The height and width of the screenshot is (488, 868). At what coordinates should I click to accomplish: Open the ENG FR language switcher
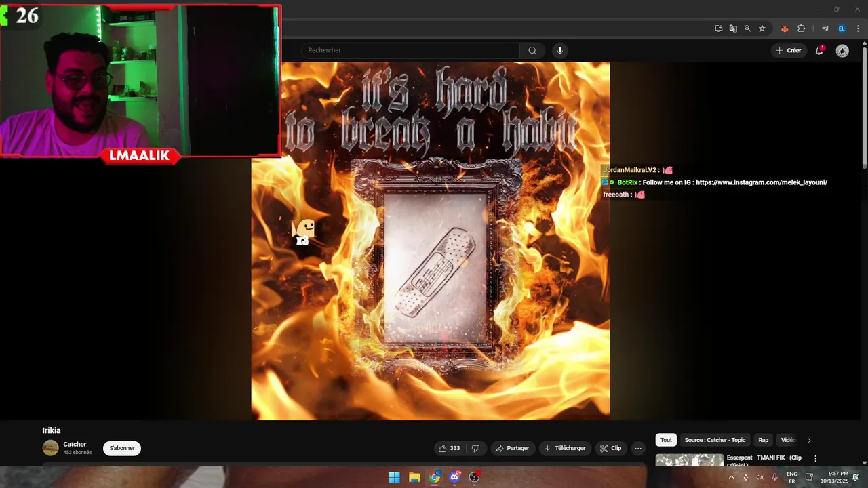(791, 477)
